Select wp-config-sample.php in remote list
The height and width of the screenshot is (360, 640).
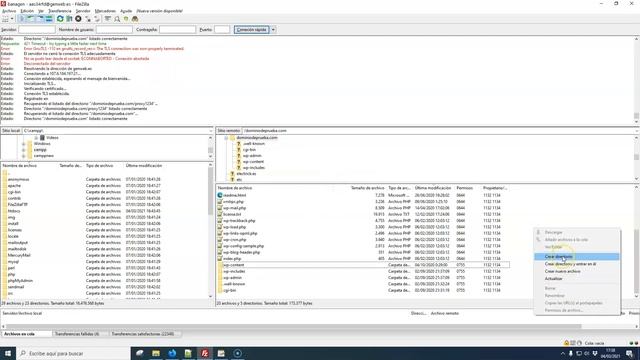243,246
